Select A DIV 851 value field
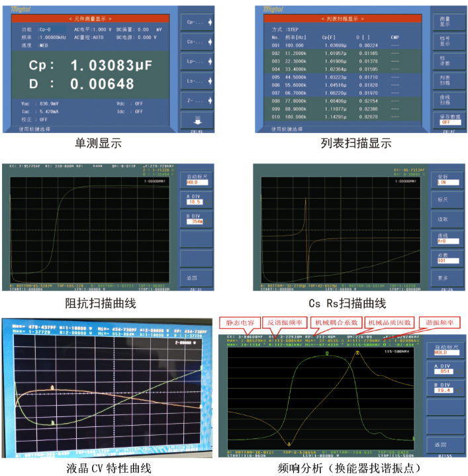The width and height of the screenshot is (468, 476). 445,371
